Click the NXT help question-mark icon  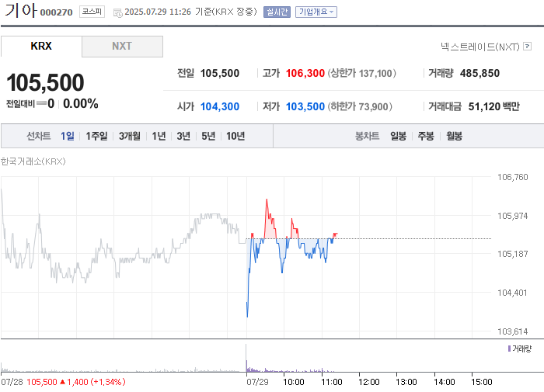[528, 46]
